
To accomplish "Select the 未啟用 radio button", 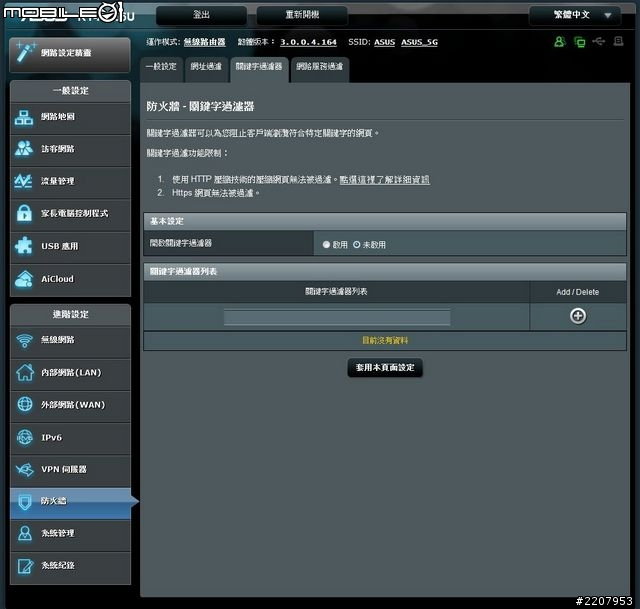I will coord(357,244).
